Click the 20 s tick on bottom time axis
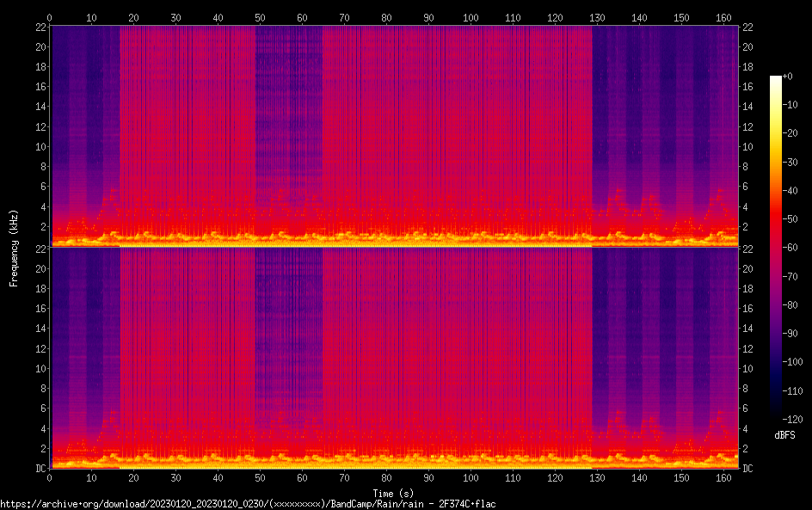This screenshot has width=812, height=510. coord(133,477)
